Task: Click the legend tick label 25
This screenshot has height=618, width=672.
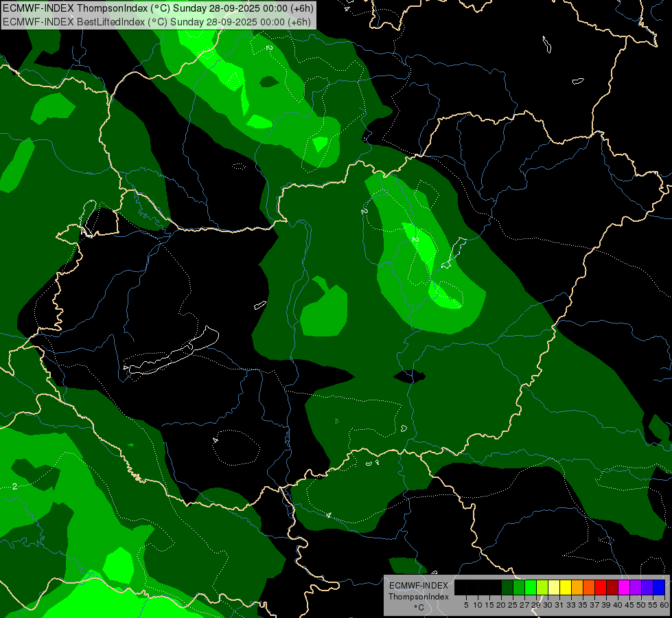Action: [x=513, y=605]
